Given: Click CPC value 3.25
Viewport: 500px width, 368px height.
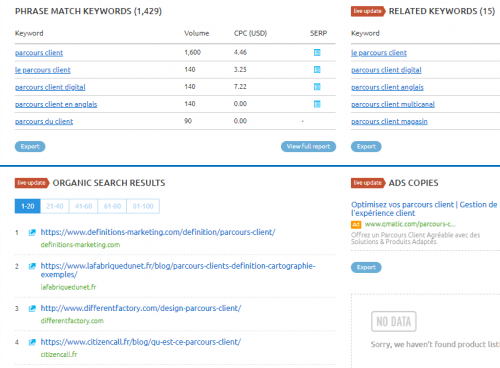Looking at the screenshot, I should (240, 69).
